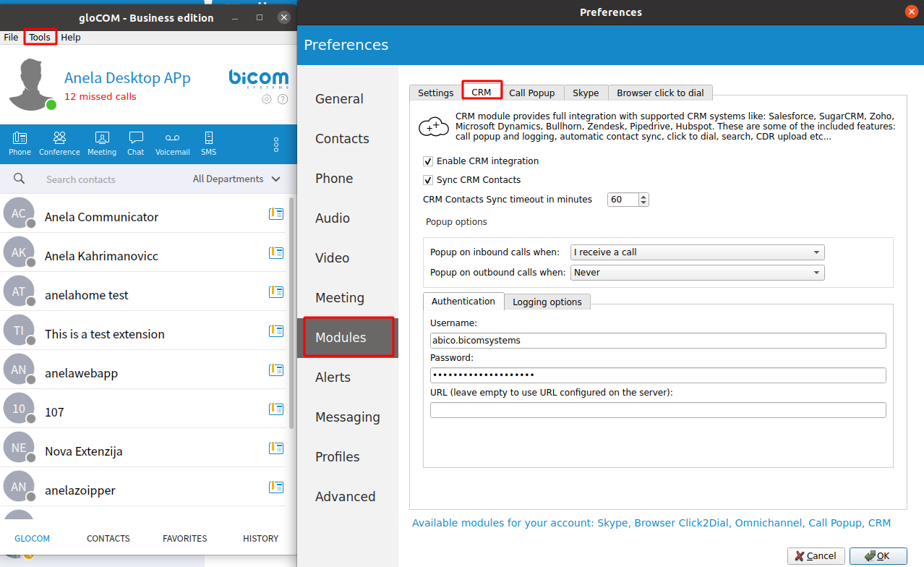Switch to the Skype tab
Screen dimensions: 924x567
[586, 93]
